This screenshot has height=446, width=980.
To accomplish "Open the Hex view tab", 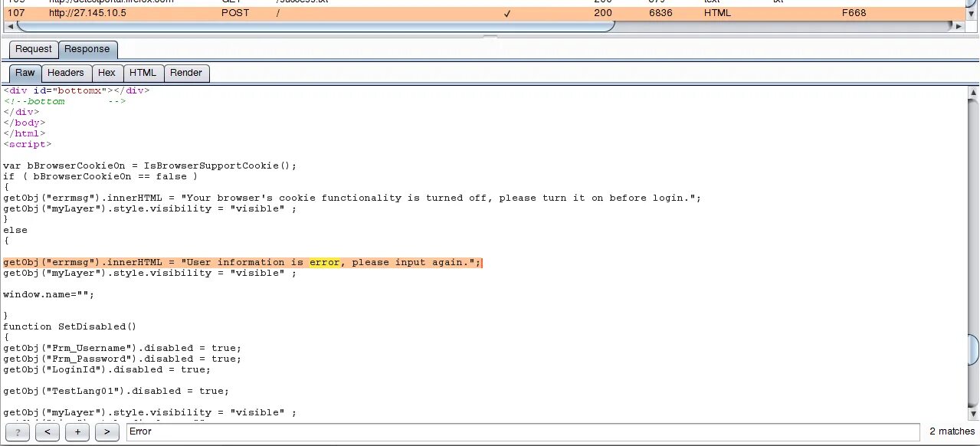I will pyautogui.click(x=107, y=73).
